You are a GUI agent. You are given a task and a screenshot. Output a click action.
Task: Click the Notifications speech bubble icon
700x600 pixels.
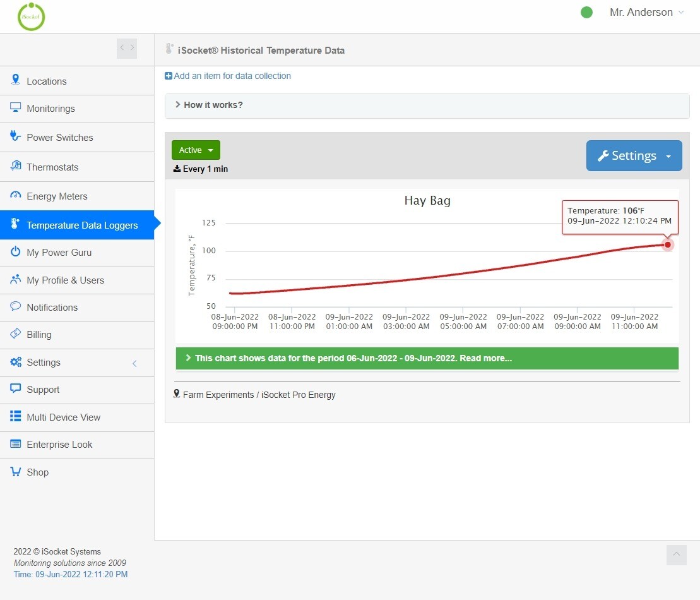click(x=16, y=306)
